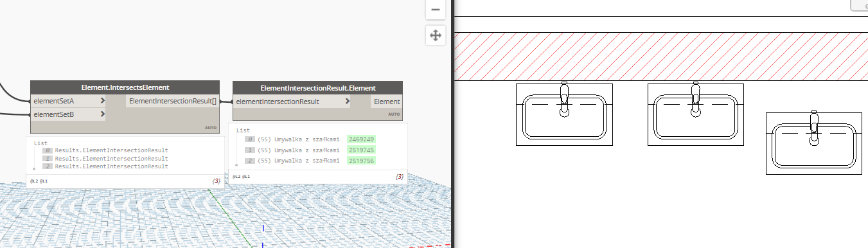Image resolution: width=868 pixels, height=248 pixels.
Task: Select the leftmost sink in the drawing
Action: [x=564, y=114]
